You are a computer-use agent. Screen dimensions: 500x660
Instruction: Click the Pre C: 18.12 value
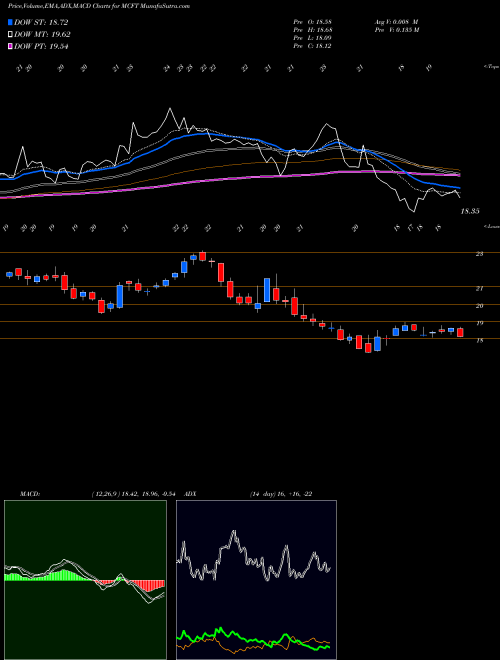point(313,46)
